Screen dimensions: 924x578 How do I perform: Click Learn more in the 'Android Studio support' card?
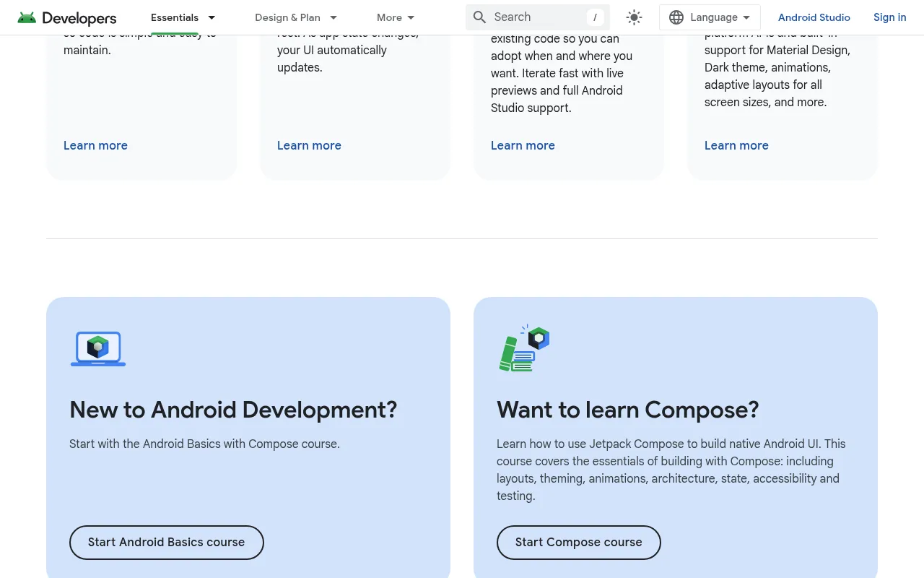(523, 145)
